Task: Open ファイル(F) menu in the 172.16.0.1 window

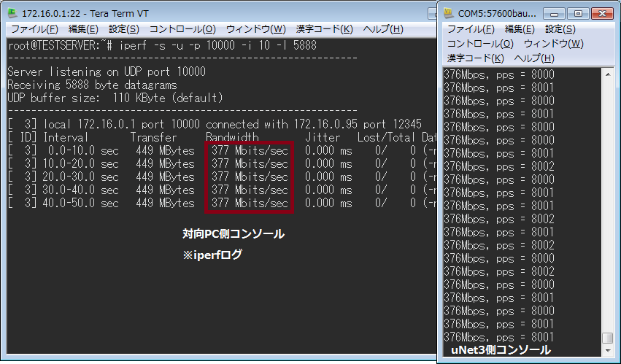Action: [34, 29]
